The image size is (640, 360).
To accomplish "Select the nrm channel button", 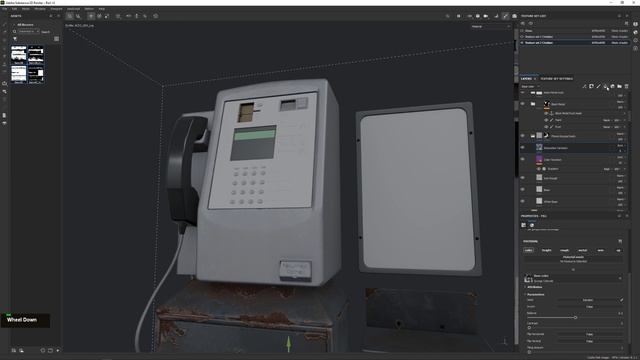I will click(x=600, y=250).
